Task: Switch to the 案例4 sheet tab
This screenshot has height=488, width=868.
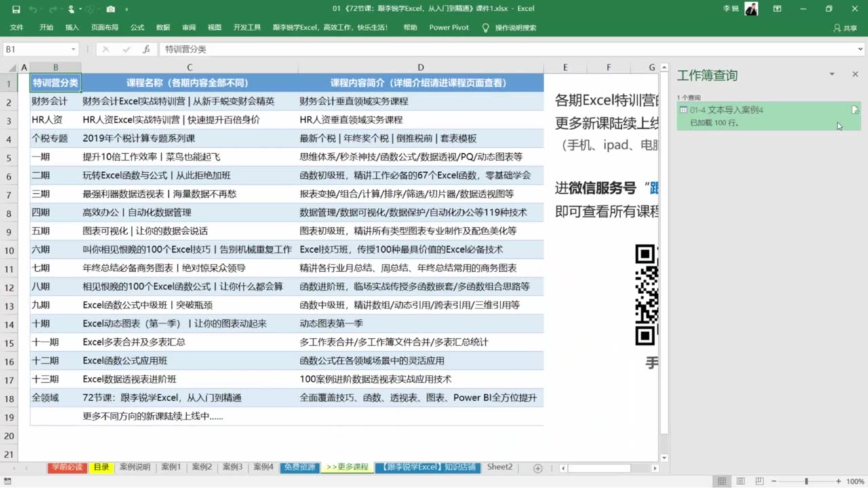Action: coord(263,467)
